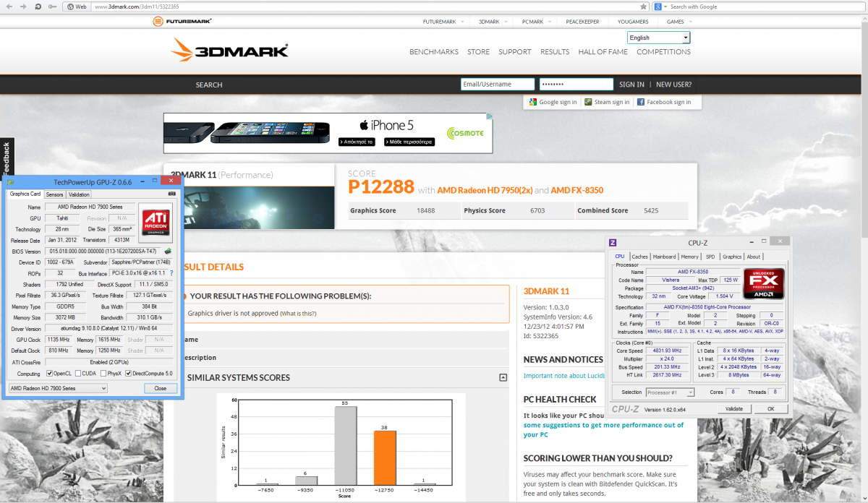Click GPU-Z screenshot camera icon
The image size is (868, 503).
(172, 194)
